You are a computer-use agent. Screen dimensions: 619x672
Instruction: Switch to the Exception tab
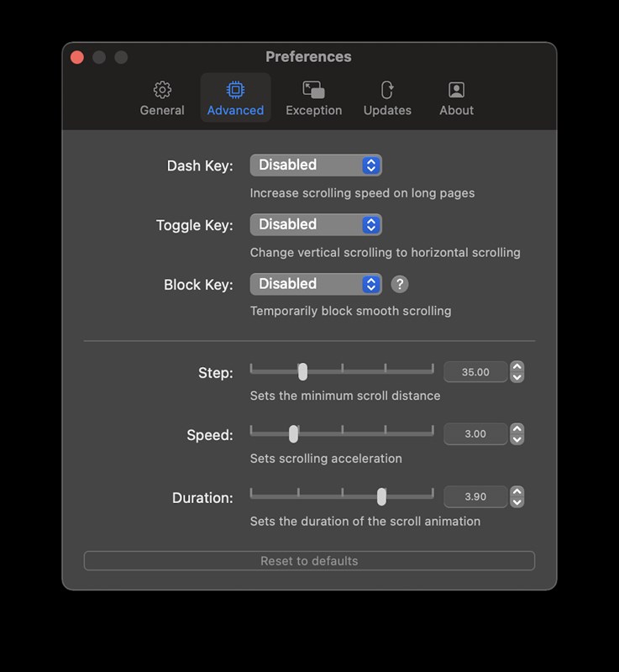[x=313, y=98]
